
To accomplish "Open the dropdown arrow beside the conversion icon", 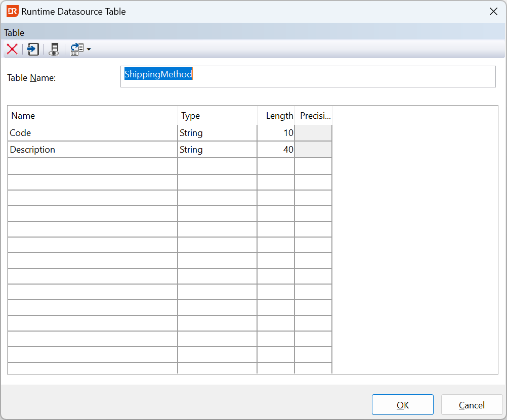I will [89, 50].
